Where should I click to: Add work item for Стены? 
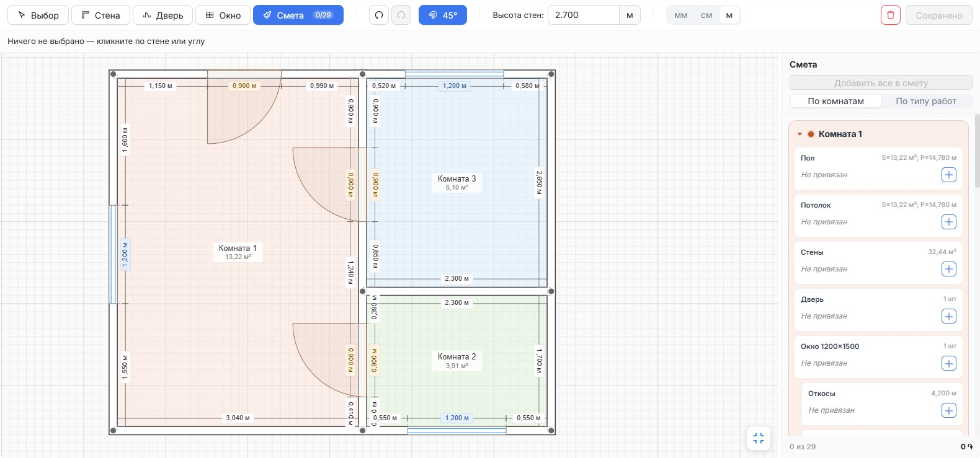949,269
